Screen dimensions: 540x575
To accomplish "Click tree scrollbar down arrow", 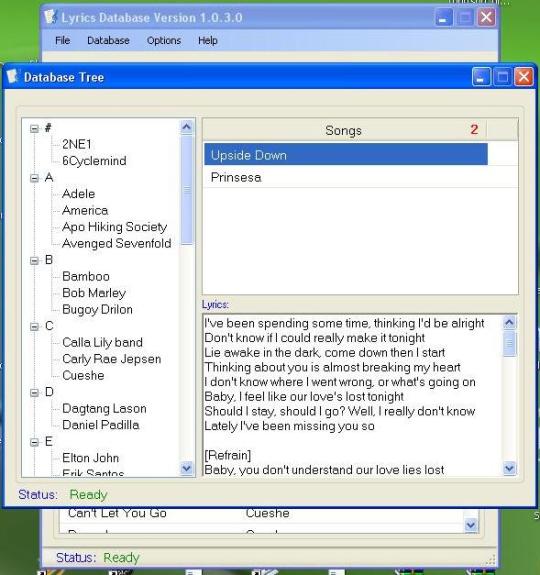I will click(x=187, y=468).
